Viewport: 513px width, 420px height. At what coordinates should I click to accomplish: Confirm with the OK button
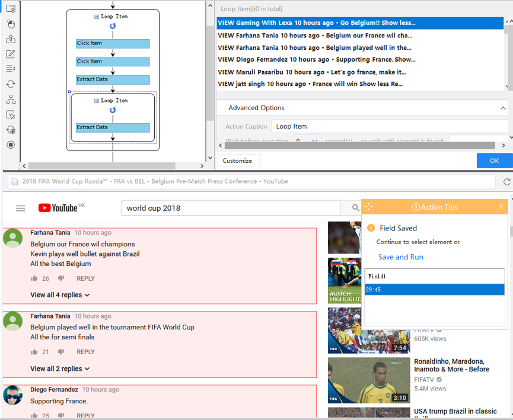pyautogui.click(x=495, y=161)
